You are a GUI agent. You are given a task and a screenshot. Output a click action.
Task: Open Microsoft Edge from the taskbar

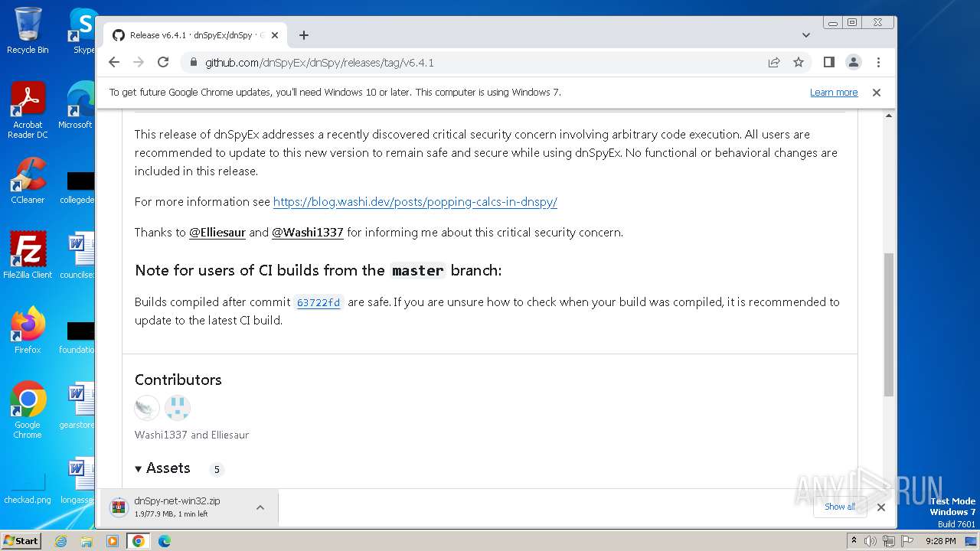tap(165, 541)
